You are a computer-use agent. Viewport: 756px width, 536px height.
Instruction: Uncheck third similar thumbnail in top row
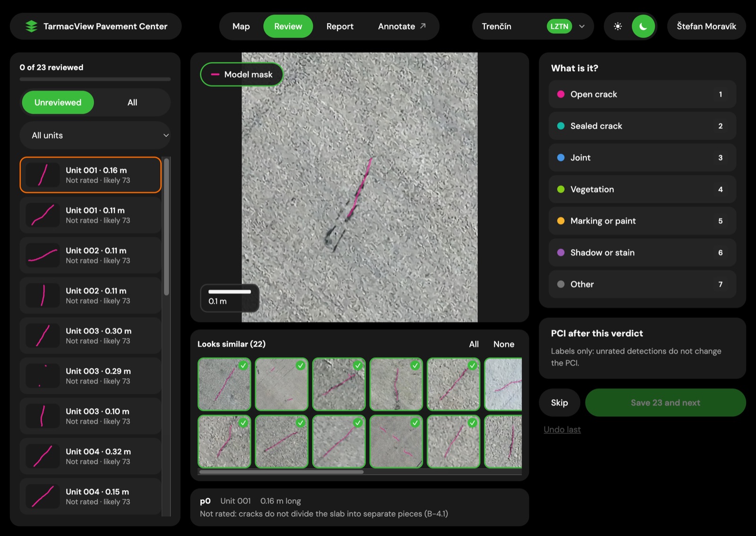pyautogui.click(x=358, y=366)
